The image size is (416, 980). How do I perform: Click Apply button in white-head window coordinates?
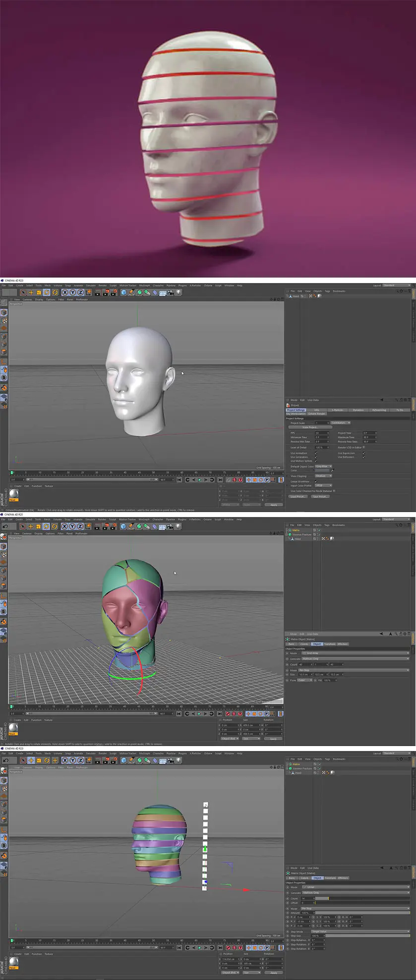point(274,505)
